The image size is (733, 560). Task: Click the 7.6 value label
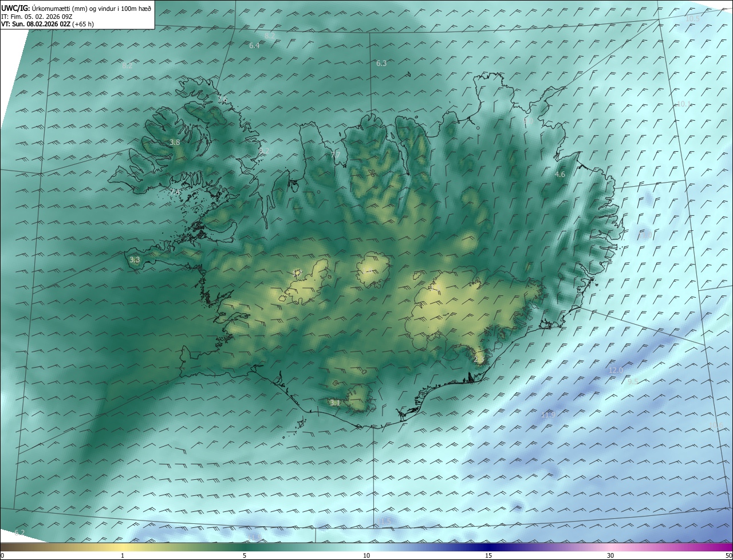[222, 99]
